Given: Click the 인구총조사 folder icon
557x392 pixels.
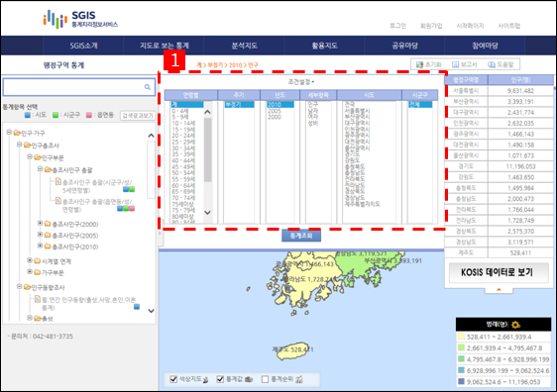Looking at the screenshot, I should coord(28,146).
